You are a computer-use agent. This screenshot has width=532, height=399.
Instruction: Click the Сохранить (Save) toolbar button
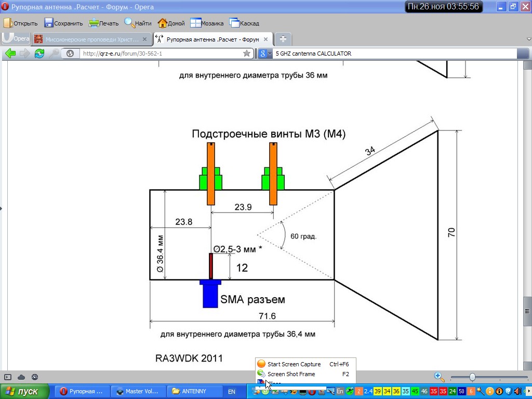pyautogui.click(x=63, y=23)
